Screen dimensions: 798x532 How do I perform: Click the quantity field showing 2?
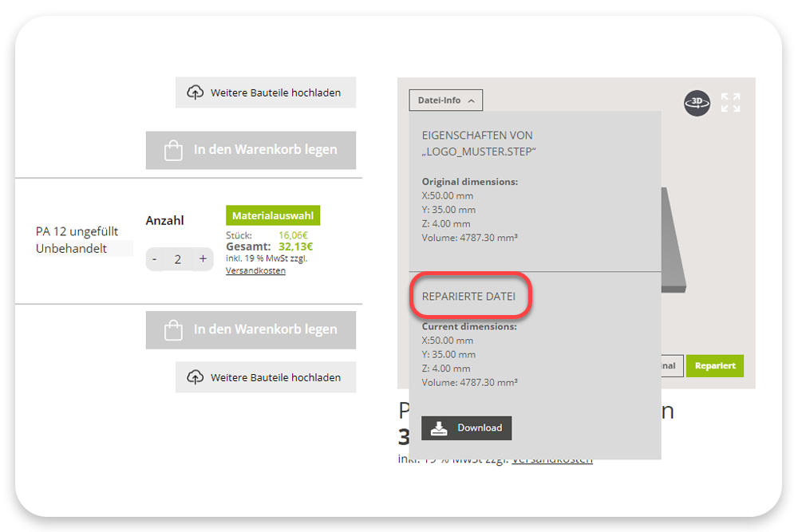177,258
